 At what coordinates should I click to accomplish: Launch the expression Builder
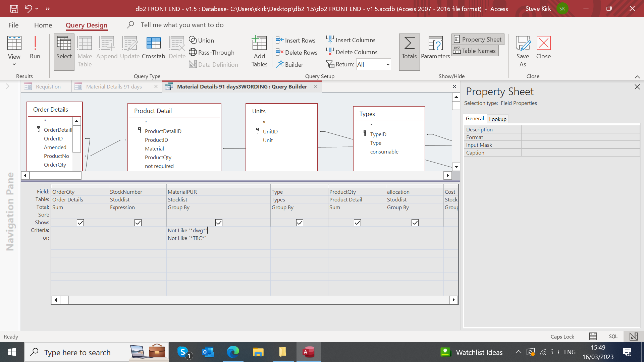point(289,64)
